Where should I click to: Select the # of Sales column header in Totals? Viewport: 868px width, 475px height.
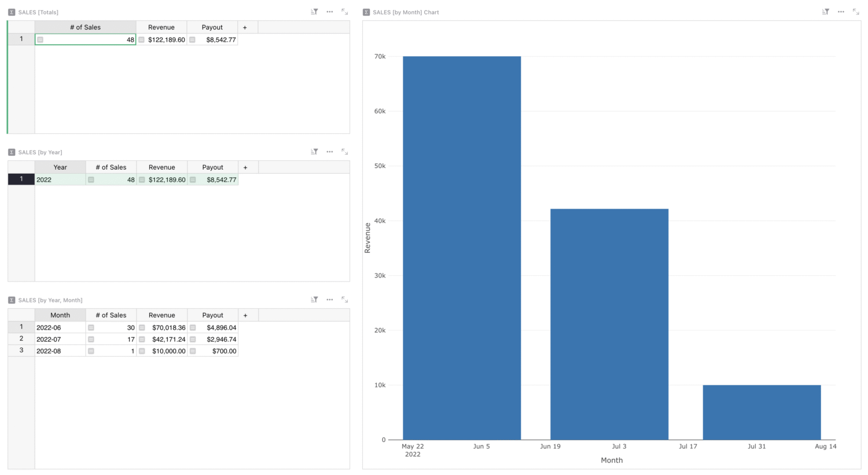(x=86, y=27)
